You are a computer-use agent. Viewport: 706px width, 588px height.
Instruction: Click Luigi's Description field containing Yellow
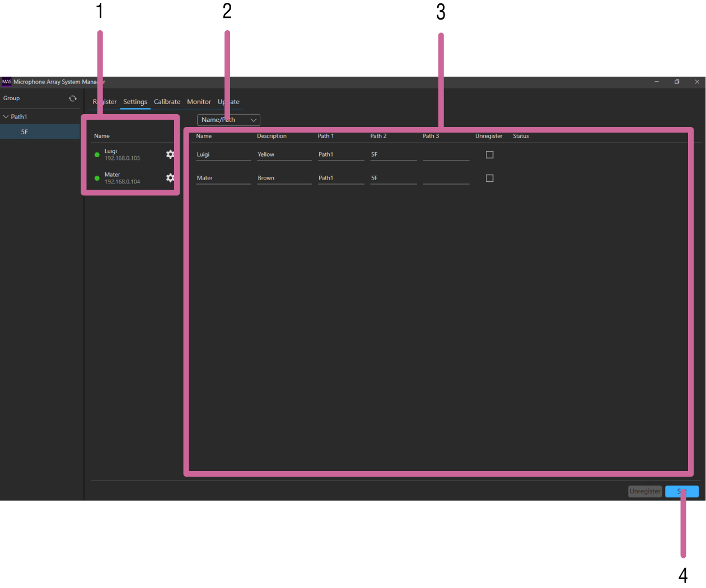coord(284,155)
